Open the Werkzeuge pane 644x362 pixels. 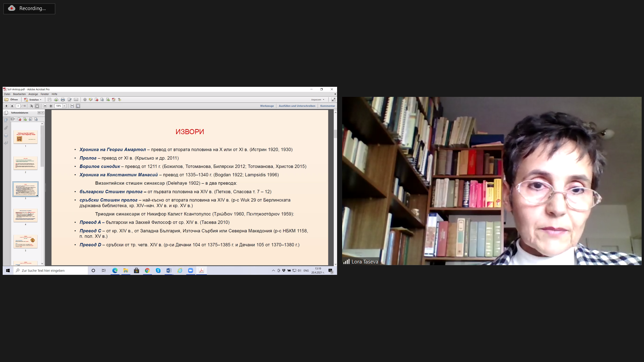(x=267, y=106)
